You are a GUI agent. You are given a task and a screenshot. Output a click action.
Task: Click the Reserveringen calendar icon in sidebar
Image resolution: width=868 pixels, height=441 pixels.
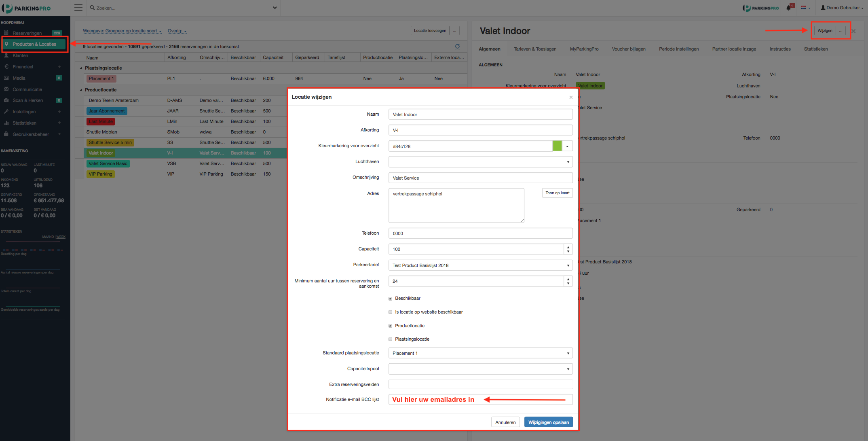[6, 33]
